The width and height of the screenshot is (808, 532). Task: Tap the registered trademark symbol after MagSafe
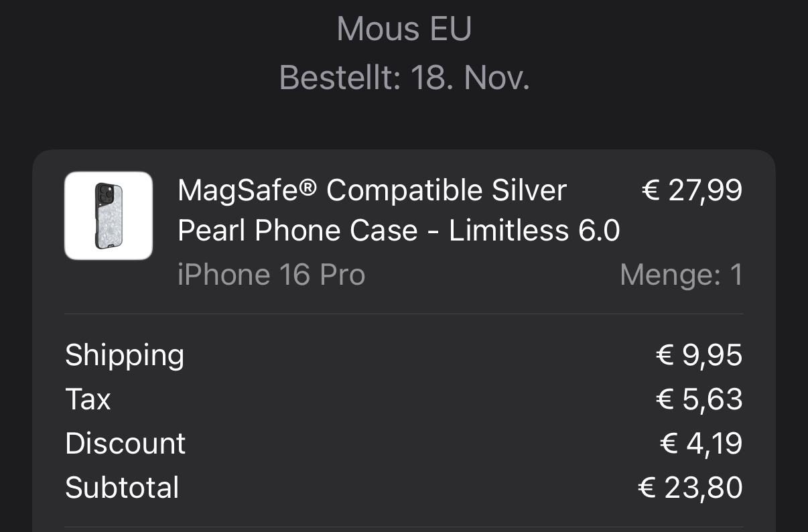tap(308, 187)
